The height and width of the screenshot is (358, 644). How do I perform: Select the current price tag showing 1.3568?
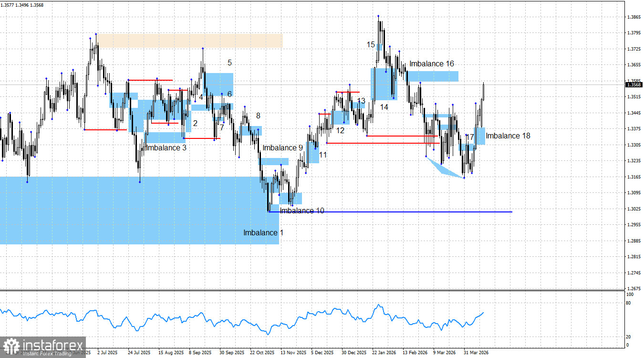pyautogui.click(x=634, y=84)
